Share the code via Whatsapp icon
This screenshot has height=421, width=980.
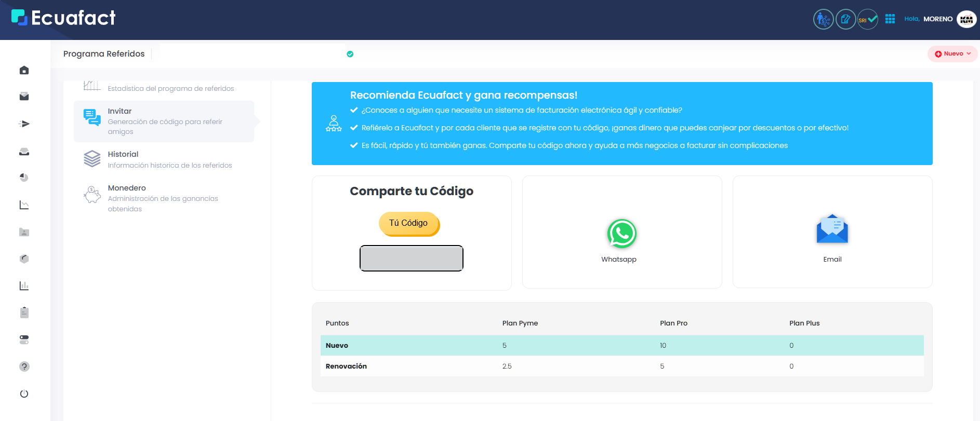pyautogui.click(x=621, y=234)
